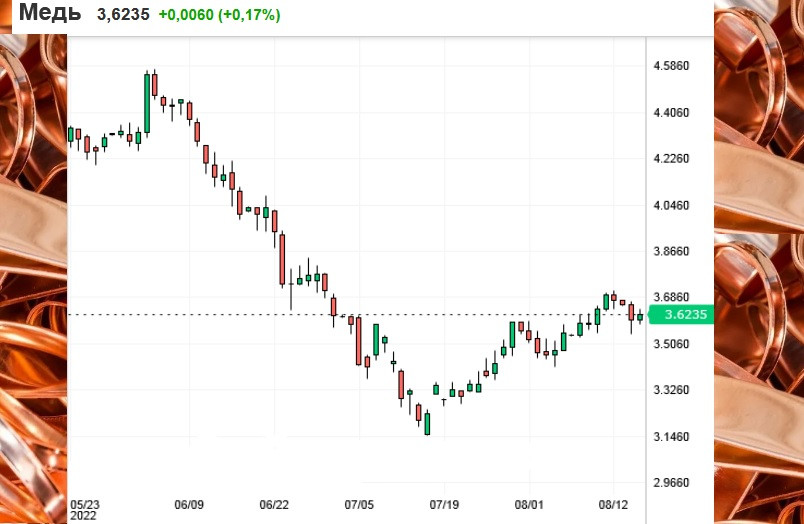The width and height of the screenshot is (804, 524).
Task: Select the 3,6235 price in header
Action: pos(122,15)
